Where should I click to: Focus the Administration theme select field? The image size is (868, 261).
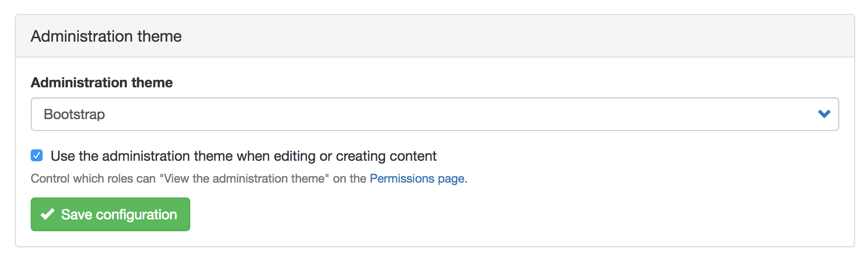pyautogui.click(x=434, y=114)
